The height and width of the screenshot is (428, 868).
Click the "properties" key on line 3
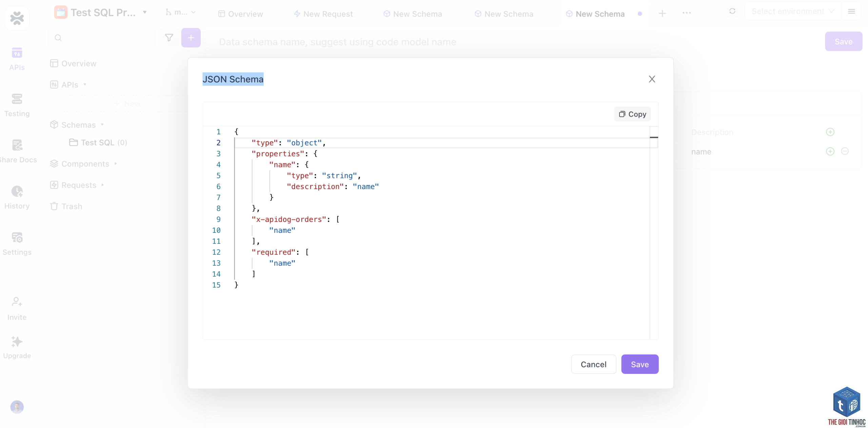pos(278,154)
